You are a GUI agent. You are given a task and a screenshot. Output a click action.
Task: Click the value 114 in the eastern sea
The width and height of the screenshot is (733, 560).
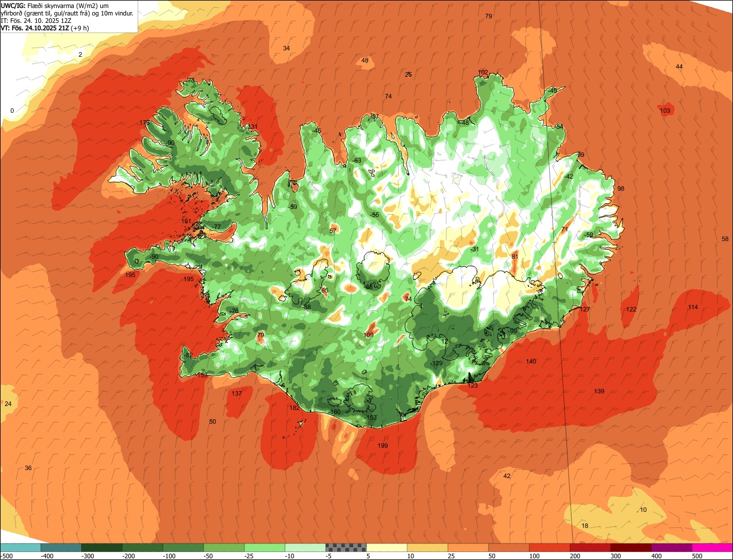pos(693,307)
